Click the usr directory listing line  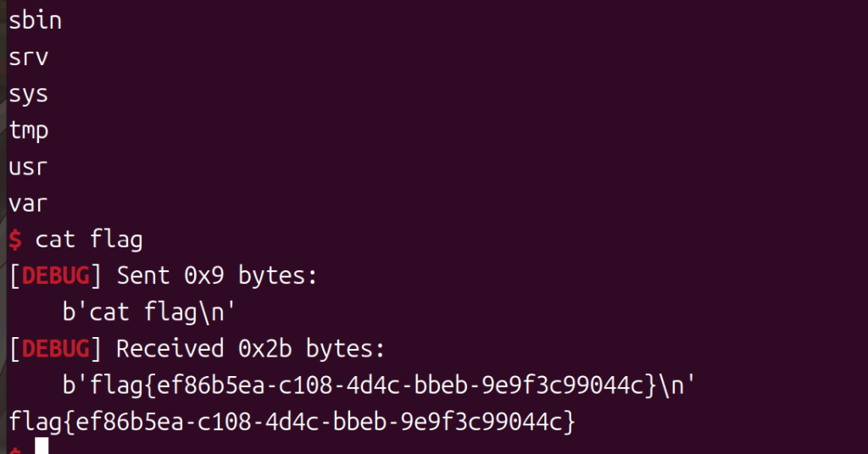28,167
